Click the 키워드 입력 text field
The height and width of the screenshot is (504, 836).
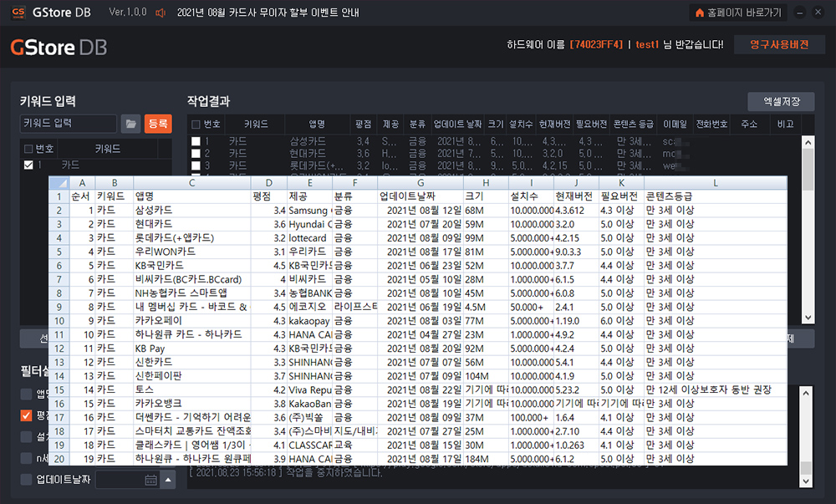click(x=68, y=124)
